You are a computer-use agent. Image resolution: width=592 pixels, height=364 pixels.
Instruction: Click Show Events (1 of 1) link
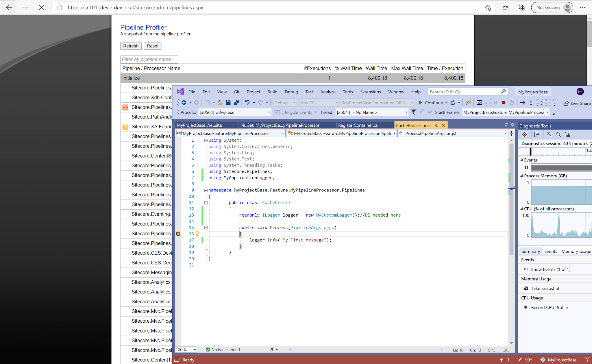tap(550, 269)
